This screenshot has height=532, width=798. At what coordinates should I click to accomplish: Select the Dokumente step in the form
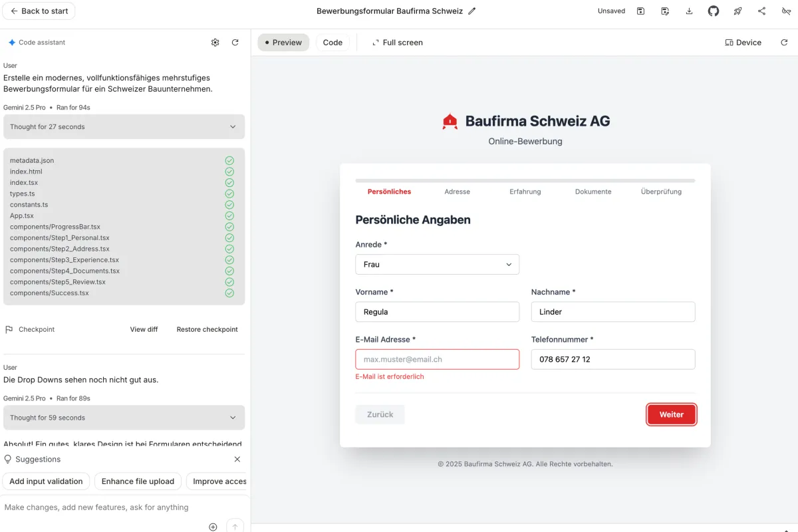pyautogui.click(x=593, y=192)
